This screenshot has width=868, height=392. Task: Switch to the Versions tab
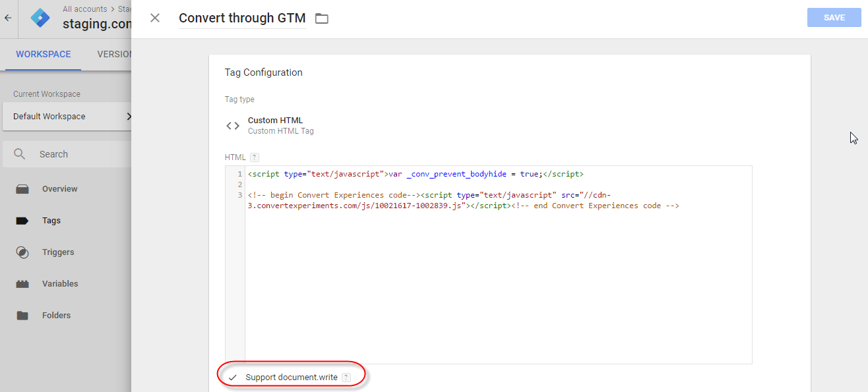114,54
